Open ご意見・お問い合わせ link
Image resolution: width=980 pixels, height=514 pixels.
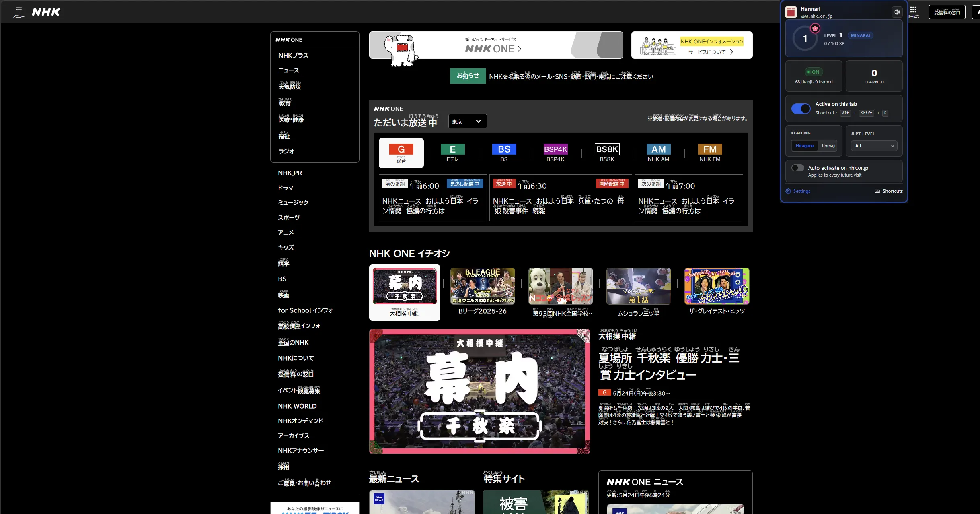(x=304, y=482)
